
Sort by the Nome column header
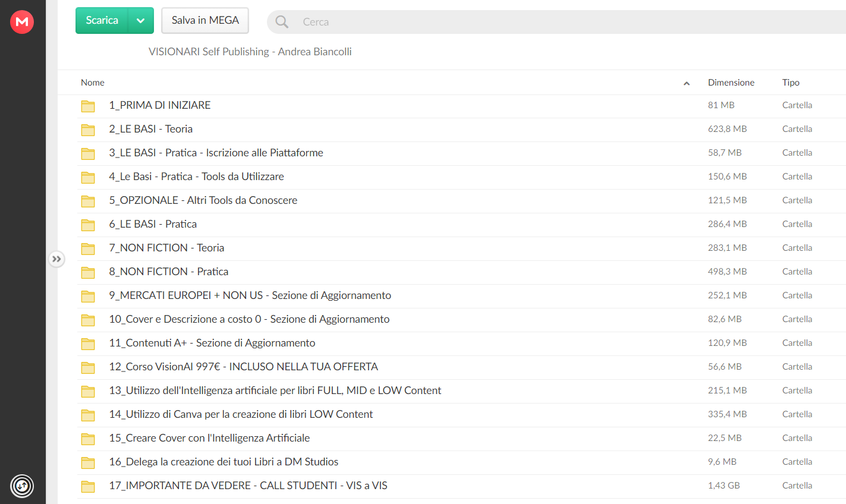click(x=93, y=83)
